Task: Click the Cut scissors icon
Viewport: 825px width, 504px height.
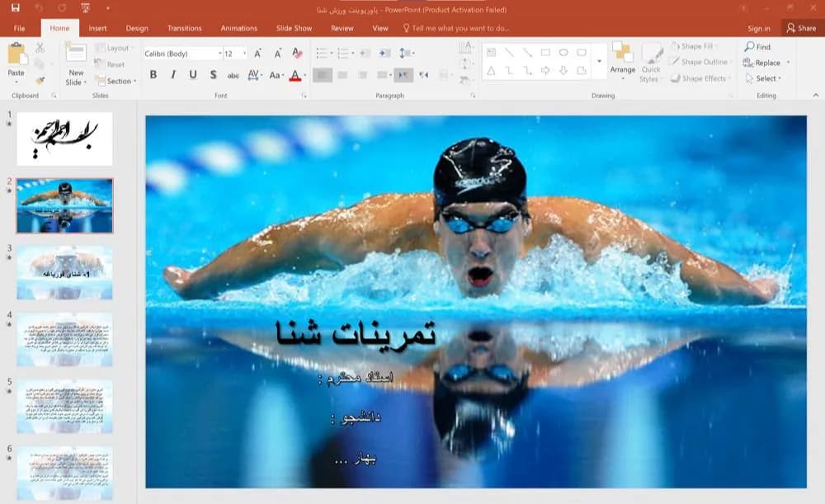Action: (40, 48)
